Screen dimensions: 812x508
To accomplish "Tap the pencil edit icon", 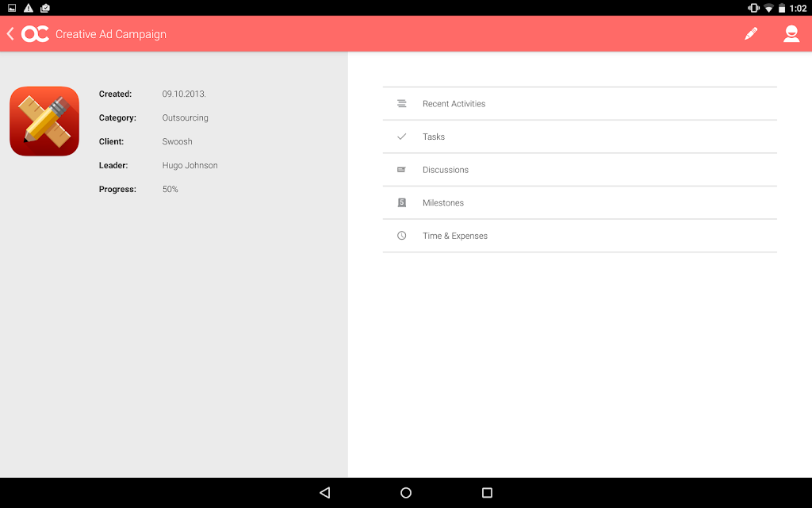I will pyautogui.click(x=751, y=33).
